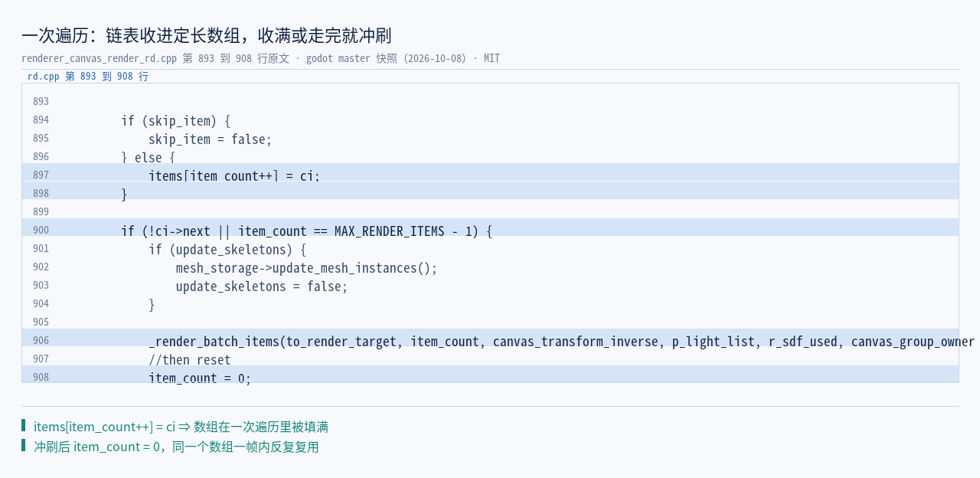This screenshot has width=980, height=478.
Task: Click code if (update_skeletons) {
Action: point(227,250)
